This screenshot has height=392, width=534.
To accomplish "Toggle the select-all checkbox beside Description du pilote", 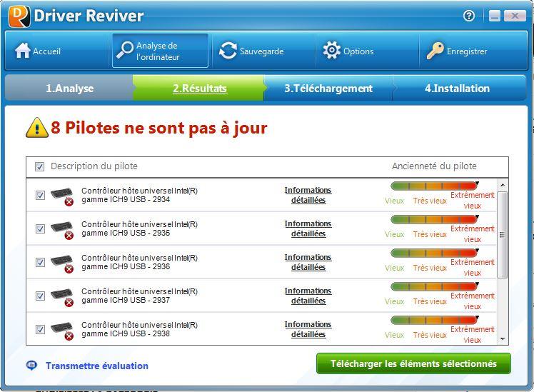I will pyautogui.click(x=39, y=166).
